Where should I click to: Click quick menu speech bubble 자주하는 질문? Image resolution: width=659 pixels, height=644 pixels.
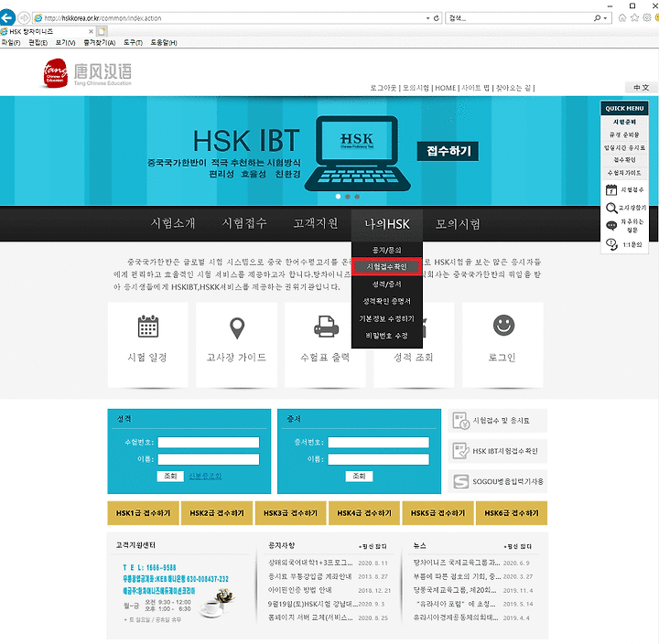611,226
